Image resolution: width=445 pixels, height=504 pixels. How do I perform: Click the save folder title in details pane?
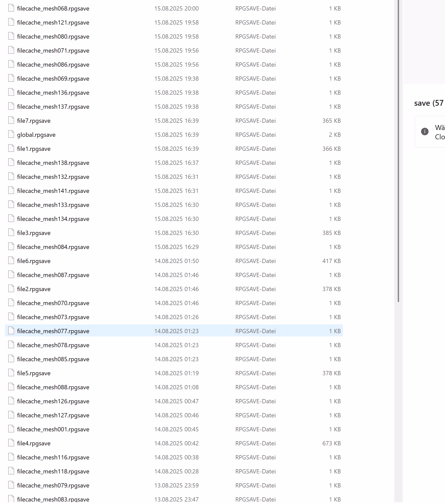[428, 103]
